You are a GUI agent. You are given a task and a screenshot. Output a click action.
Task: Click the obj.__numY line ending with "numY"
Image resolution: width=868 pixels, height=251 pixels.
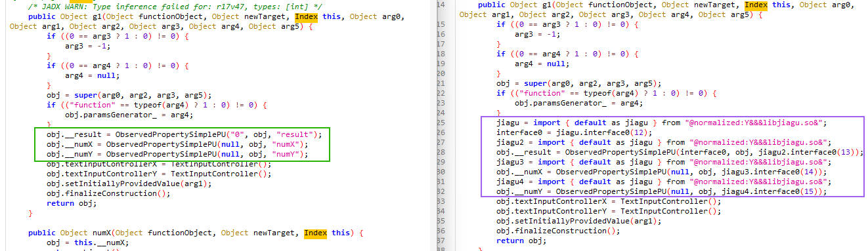177,154
